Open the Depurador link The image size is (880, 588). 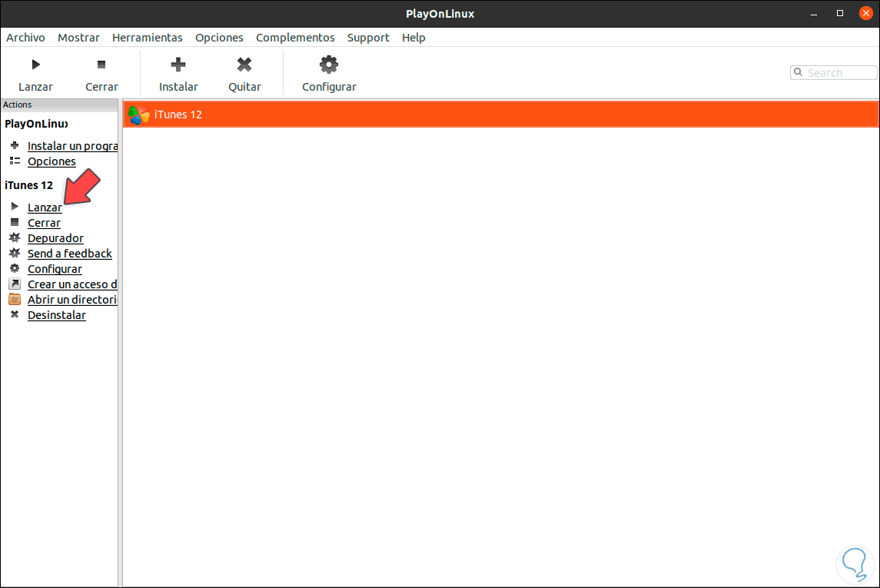[x=55, y=238]
